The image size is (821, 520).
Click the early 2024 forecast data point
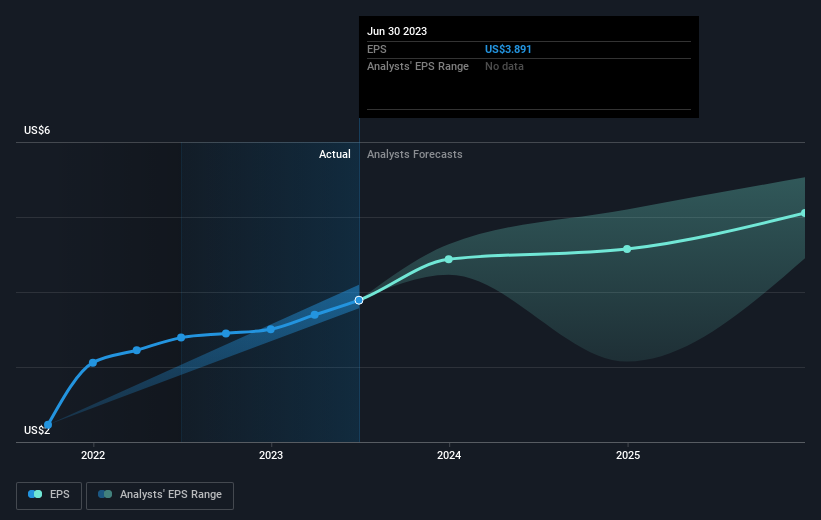click(449, 259)
